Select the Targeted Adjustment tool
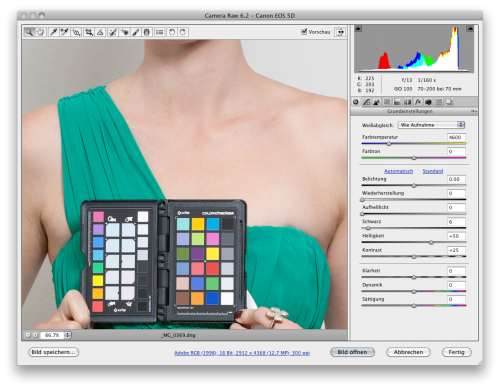Screen dimensions: 500x389 76,32
